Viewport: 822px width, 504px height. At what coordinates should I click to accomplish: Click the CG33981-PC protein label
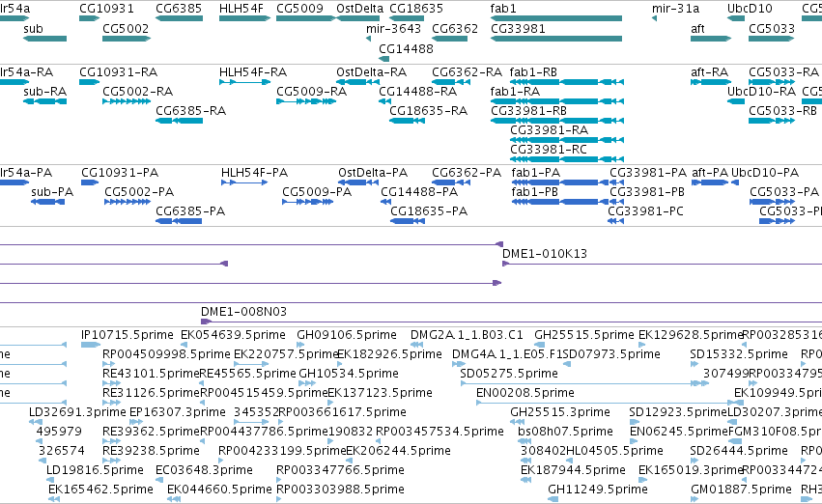pos(646,211)
